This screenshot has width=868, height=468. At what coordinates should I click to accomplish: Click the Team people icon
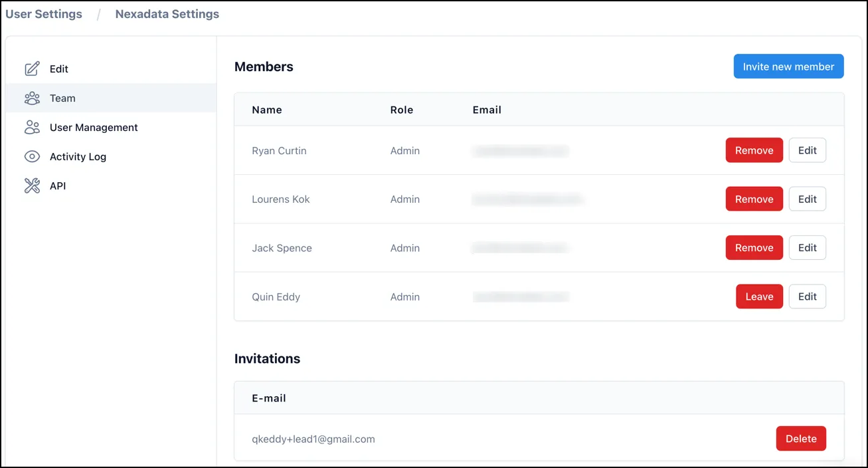coord(32,98)
